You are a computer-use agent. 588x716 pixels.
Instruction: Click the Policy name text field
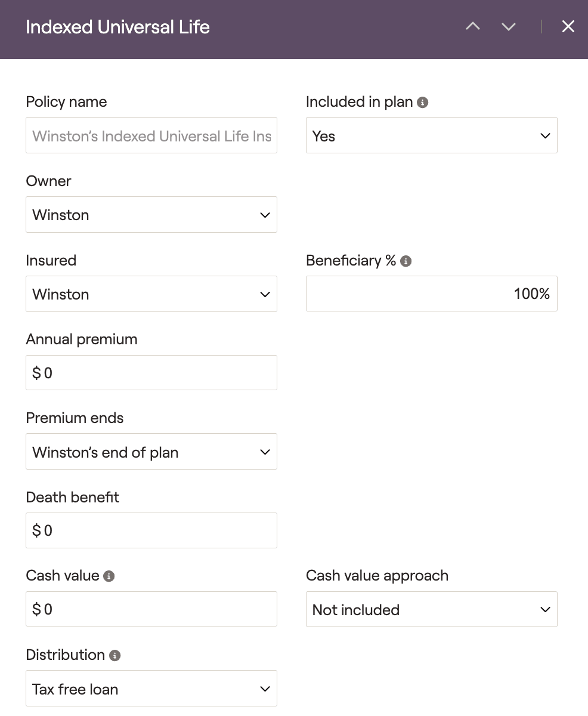151,135
